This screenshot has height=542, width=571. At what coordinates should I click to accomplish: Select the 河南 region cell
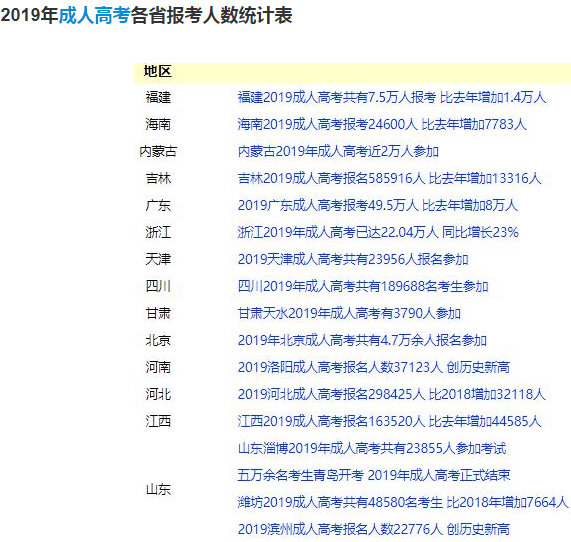tap(158, 367)
